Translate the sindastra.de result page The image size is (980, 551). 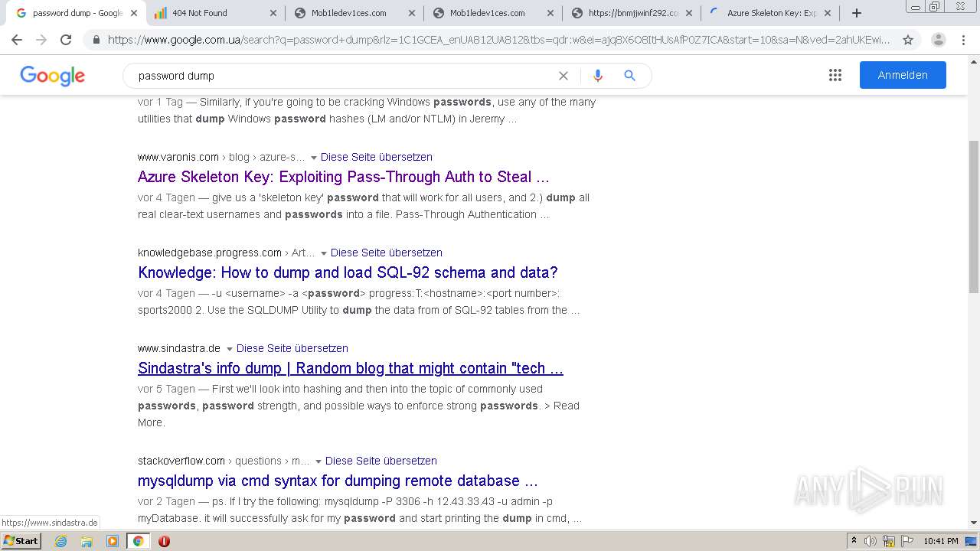292,348
